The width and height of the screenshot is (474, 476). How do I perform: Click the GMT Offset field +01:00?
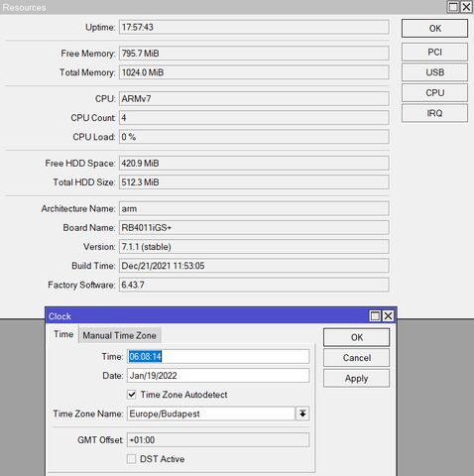pos(218,440)
